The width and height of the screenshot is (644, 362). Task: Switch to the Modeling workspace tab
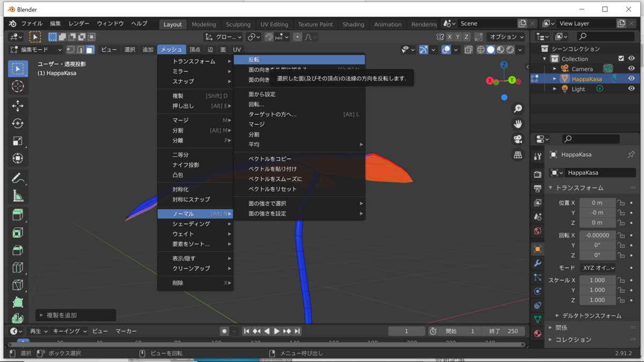point(203,24)
